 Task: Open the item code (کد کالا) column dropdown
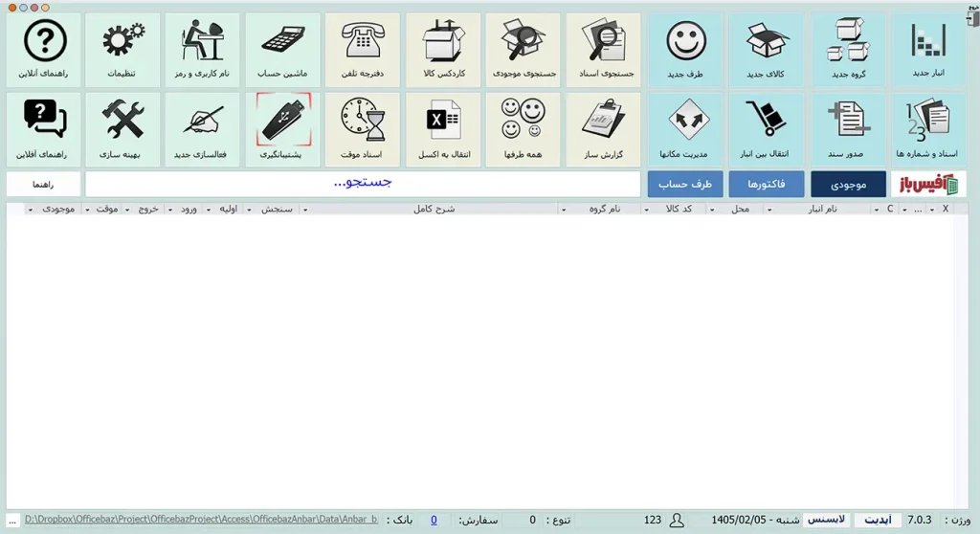click(x=646, y=210)
